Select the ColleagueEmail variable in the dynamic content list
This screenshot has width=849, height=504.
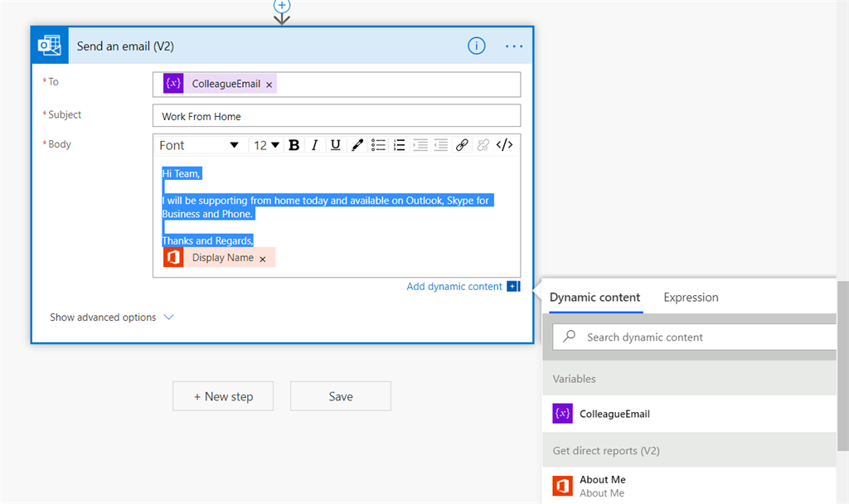689,414
